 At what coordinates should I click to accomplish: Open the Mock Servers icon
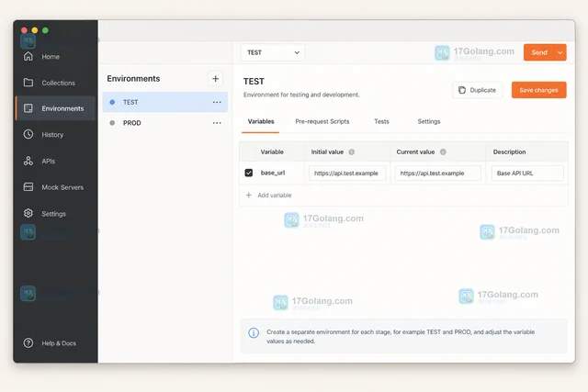point(28,186)
